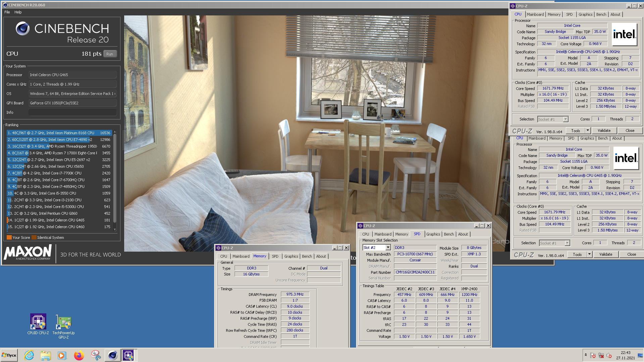Open Socket #1 selection in upper-right CPU-Z
Image resolution: width=644 pixels, height=362 pixels.
[565, 119]
